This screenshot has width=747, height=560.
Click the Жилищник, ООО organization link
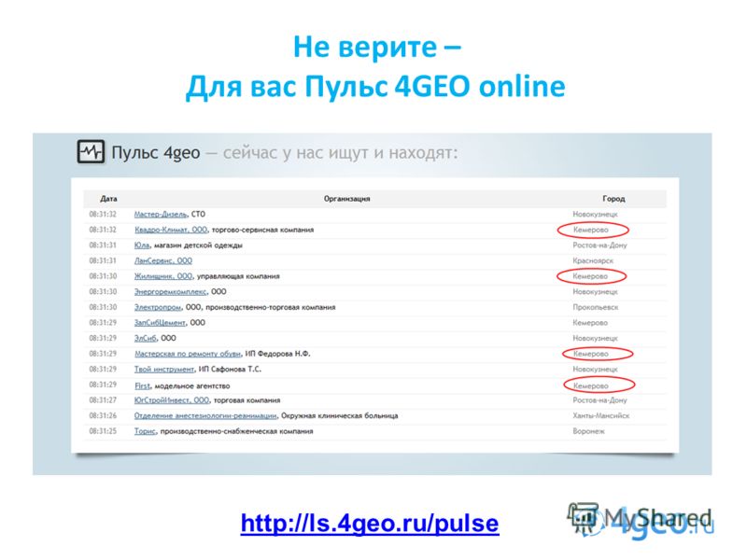(163, 276)
